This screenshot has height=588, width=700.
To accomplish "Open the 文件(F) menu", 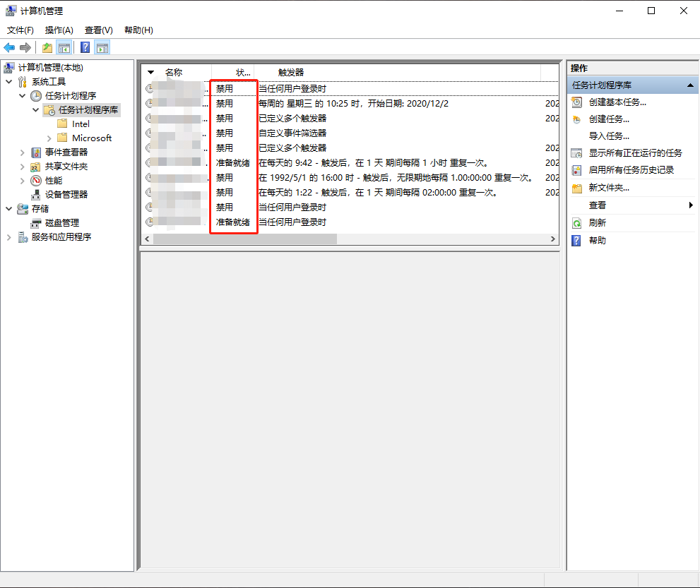I will click(x=20, y=30).
